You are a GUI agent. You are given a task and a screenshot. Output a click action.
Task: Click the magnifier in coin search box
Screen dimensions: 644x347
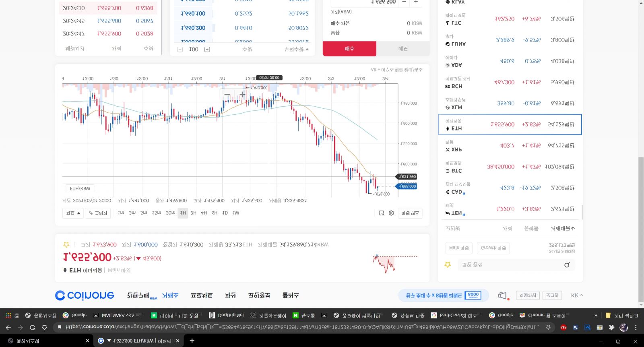coord(567,265)
